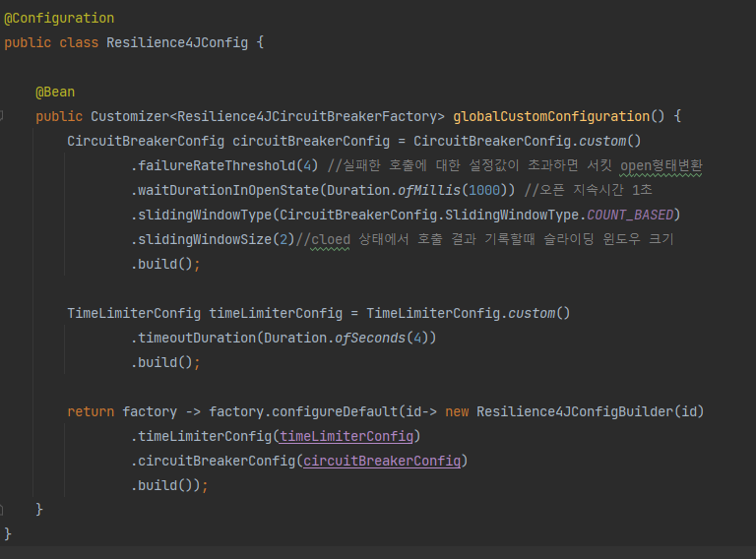Click the return keyword
Image resolution: width=756 pixels, height=559 pixels.
91,411
